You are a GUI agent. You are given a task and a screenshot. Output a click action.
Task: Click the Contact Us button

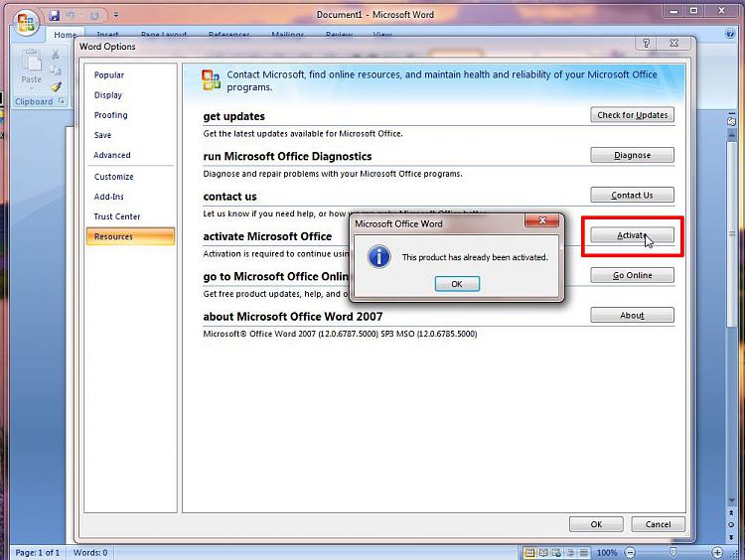[x=632, y=196]
